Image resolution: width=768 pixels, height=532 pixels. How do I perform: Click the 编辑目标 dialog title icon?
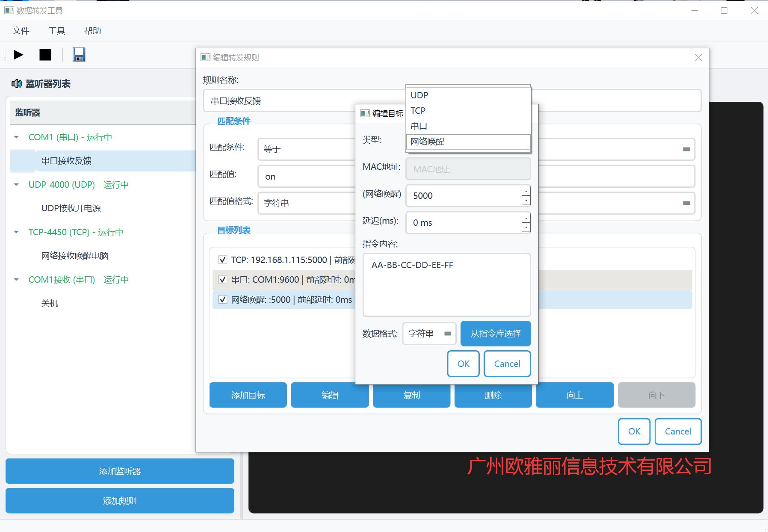[365, 113]
